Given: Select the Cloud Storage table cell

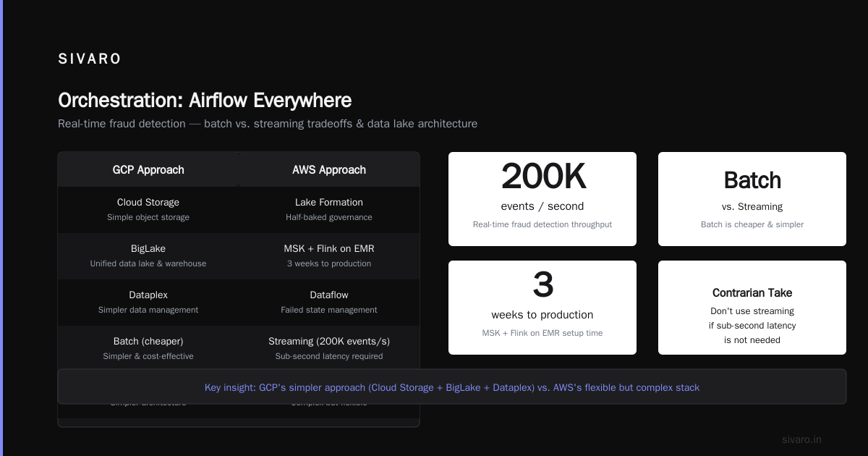Looking at the screenshot, I should 148,202.
